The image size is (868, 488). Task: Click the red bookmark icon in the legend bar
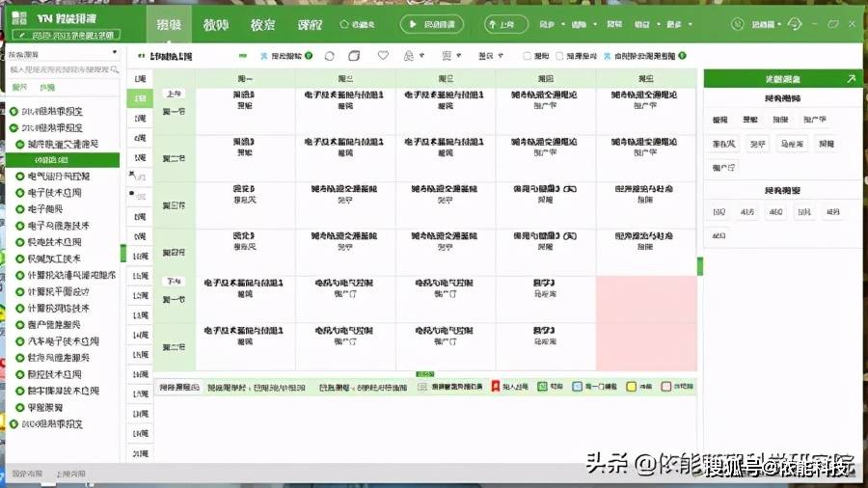point(496,386)
